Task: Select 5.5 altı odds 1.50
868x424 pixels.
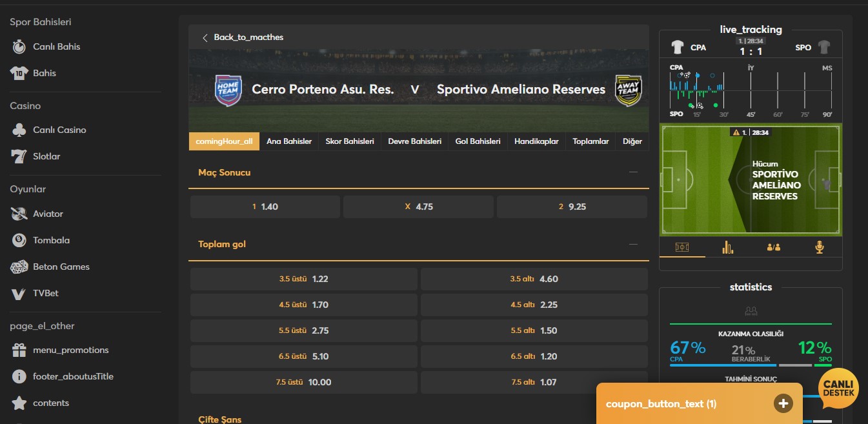Action: pos(534,330)
